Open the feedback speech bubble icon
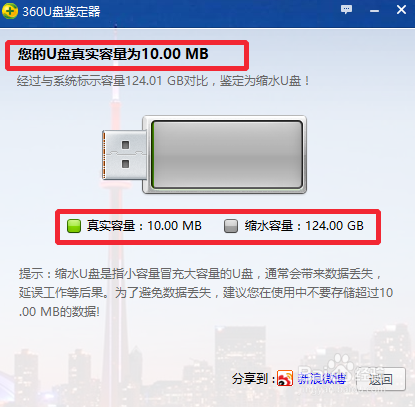The image size is (415, 407). (346, 9)
